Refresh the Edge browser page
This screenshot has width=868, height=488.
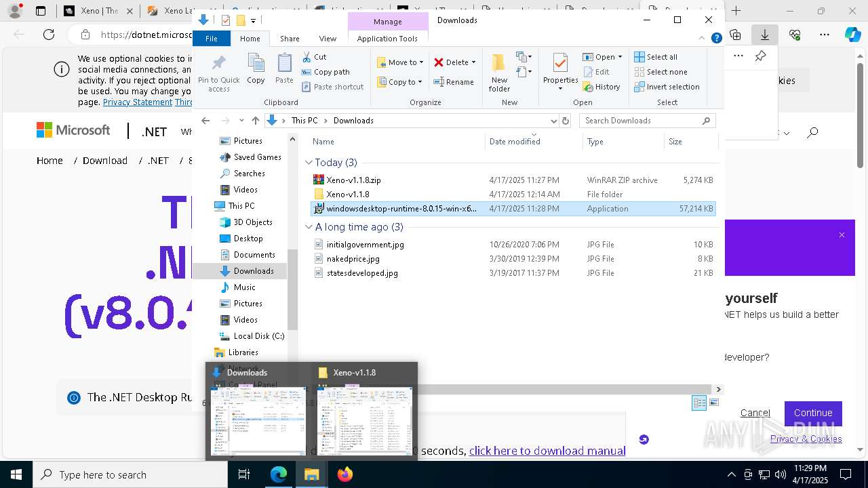pyautogui.click(x=49, y=35)
